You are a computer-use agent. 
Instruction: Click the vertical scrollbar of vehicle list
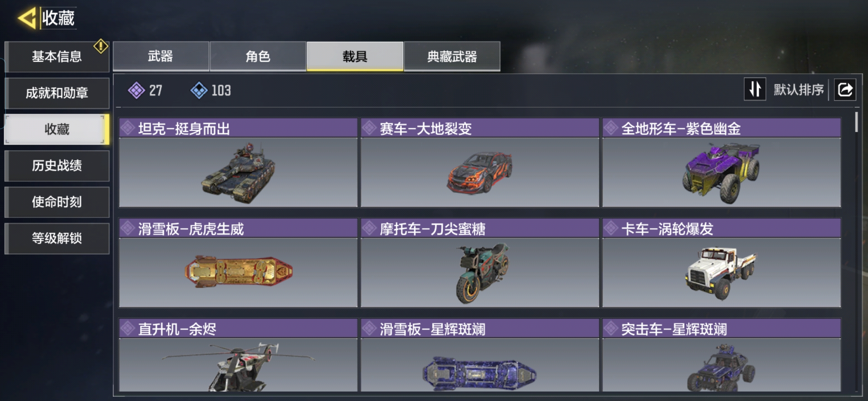[856, 122]
